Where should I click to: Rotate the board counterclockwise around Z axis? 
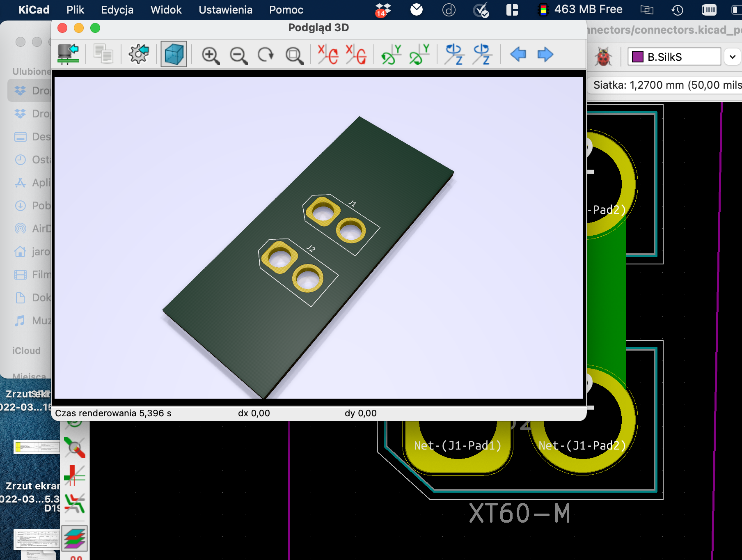coord(482,55)
